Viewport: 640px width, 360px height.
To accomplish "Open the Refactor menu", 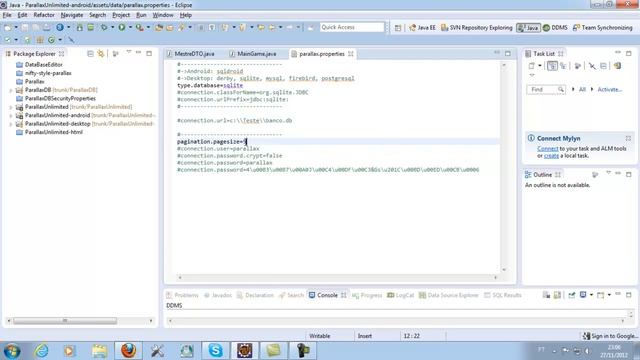I will click(44, 15).
